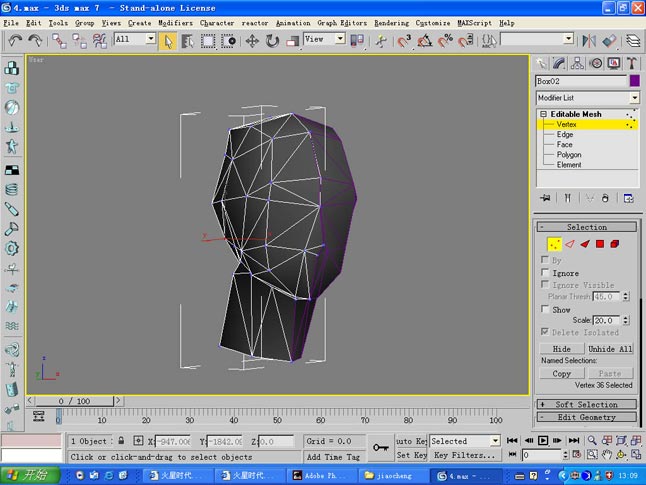Collapse the Editable Mesh stack entry
Viewport: 646px width, 485px height.
543,114
